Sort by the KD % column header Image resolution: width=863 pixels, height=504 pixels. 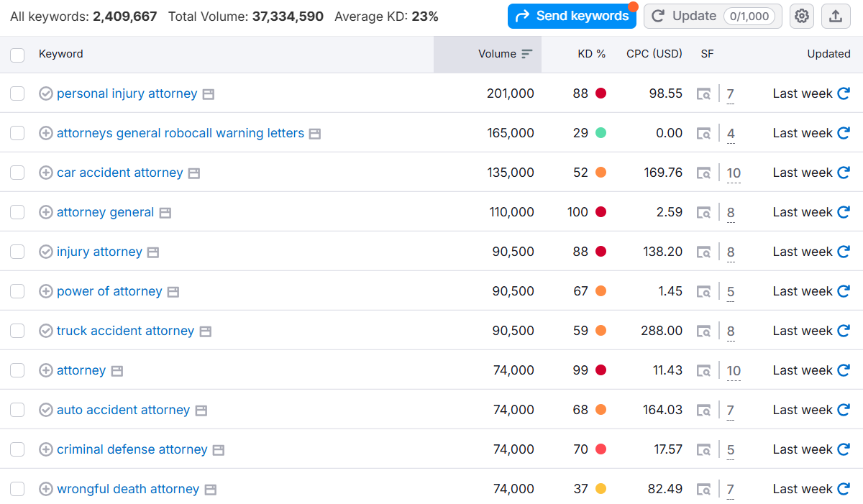pos(591,54)
